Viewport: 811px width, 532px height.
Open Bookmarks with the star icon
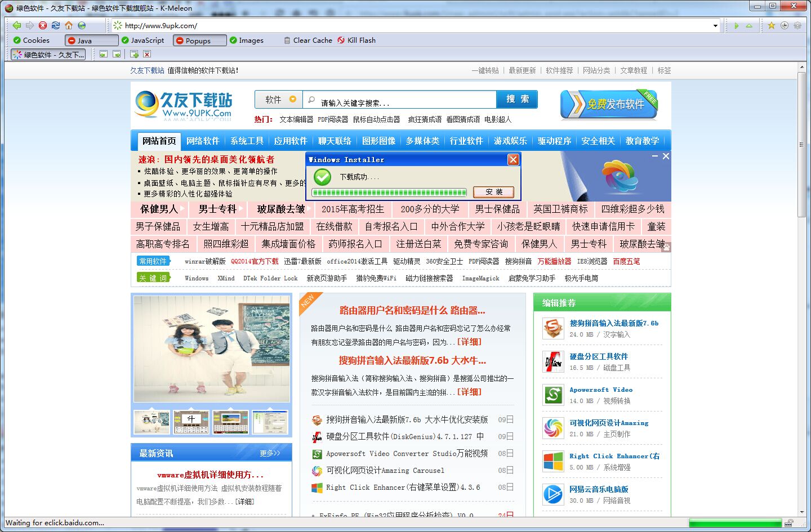coord(772,25)
